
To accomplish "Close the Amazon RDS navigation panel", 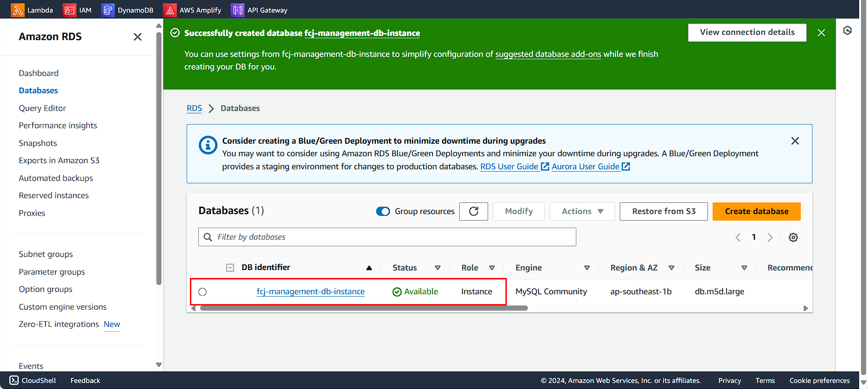I will [x=137, y=37].
